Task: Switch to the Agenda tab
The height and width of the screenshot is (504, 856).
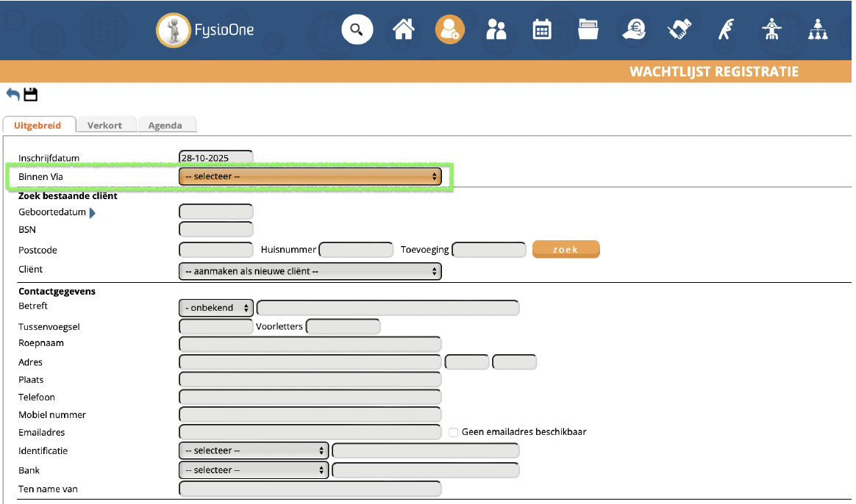Action: [165, 125]
